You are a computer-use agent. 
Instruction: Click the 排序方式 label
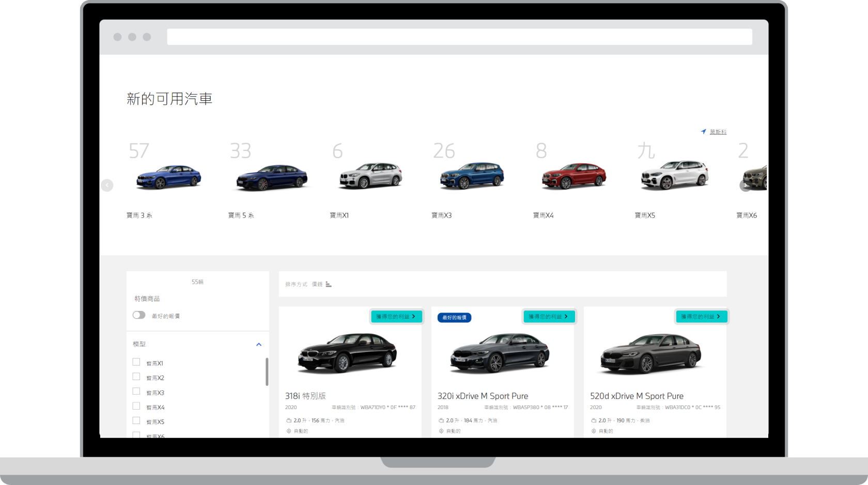(x=296, y=285)
